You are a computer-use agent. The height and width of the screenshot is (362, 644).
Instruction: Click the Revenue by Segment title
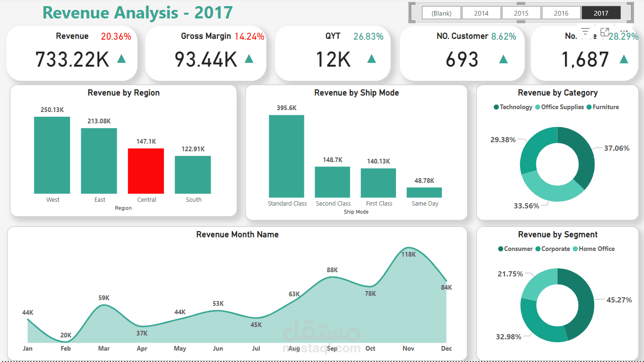click(558, 235)
